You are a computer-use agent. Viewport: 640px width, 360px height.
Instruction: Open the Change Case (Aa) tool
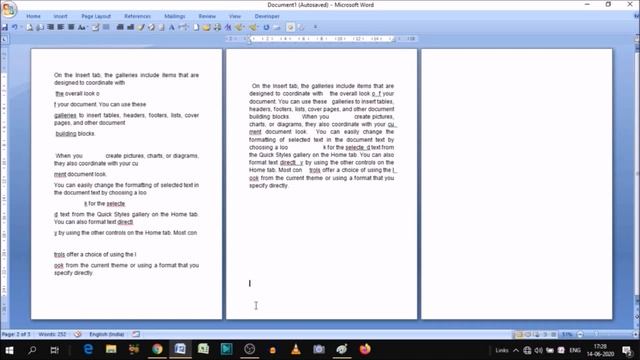pos(82,27)
